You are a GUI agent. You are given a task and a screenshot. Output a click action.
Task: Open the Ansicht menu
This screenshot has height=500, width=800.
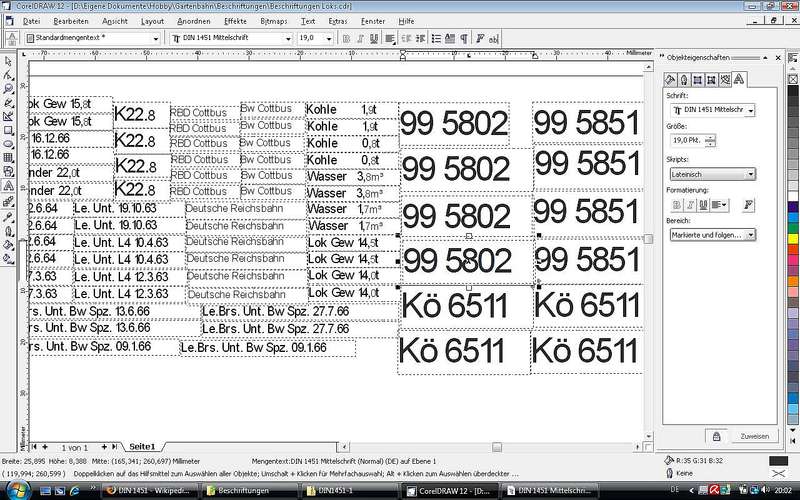(115, 21)
